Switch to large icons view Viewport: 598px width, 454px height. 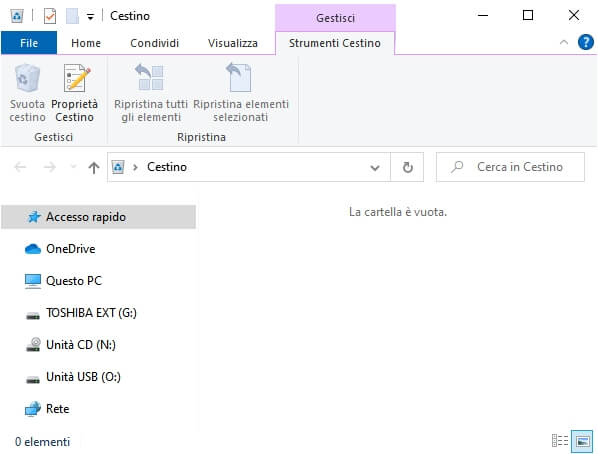[x=582, y=441]
